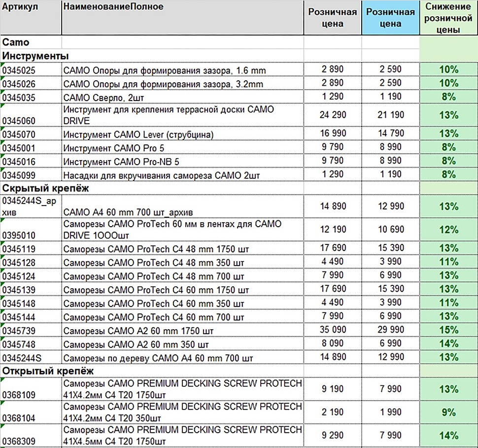Select old price 24 290 for CAMO DRIVE
This screenshot has height=448, width=478.
333,115
